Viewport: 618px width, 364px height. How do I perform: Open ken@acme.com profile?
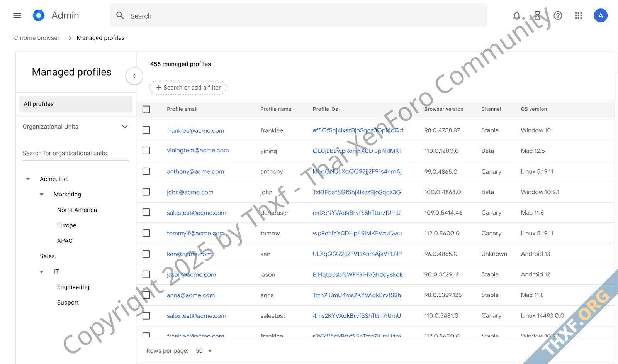[x=189, y=254]
